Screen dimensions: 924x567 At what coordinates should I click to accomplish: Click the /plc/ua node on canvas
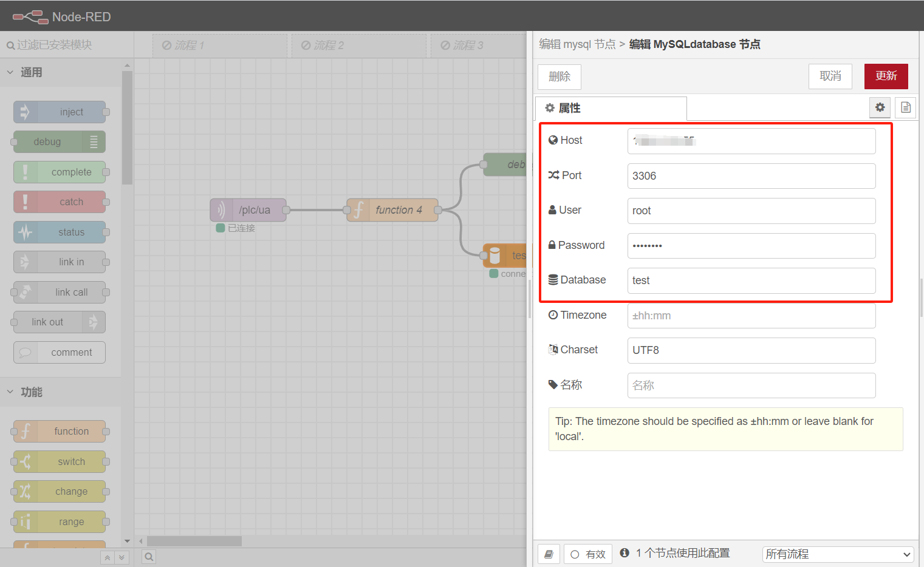coord(248,210)
